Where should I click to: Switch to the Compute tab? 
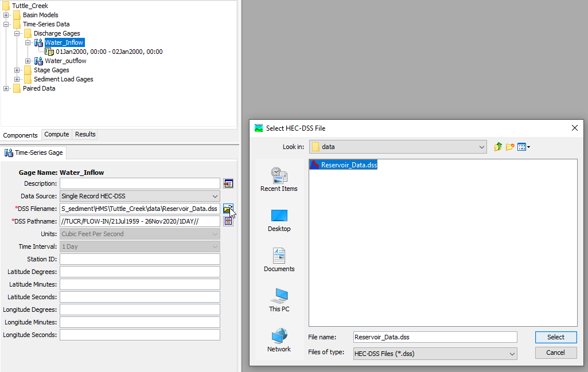(x=57, y=135)
